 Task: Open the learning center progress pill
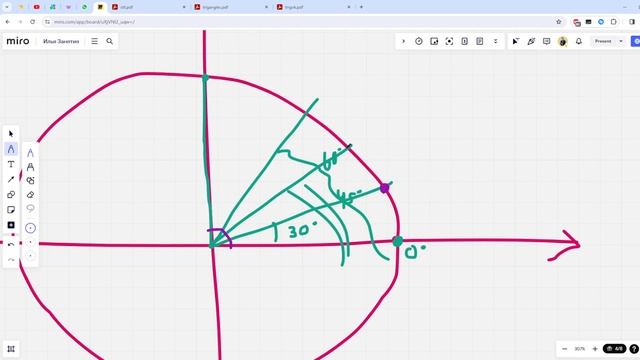coord(615,349)
